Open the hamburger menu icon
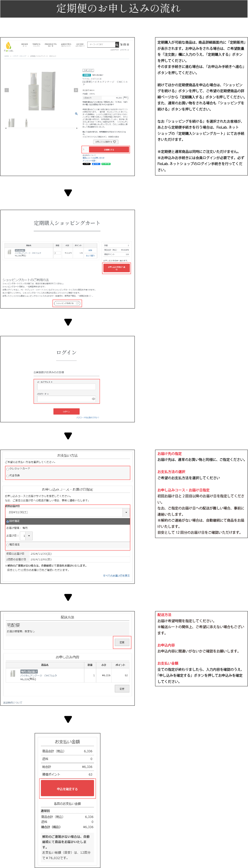This screenshot has height=868, width=248. 128,45
